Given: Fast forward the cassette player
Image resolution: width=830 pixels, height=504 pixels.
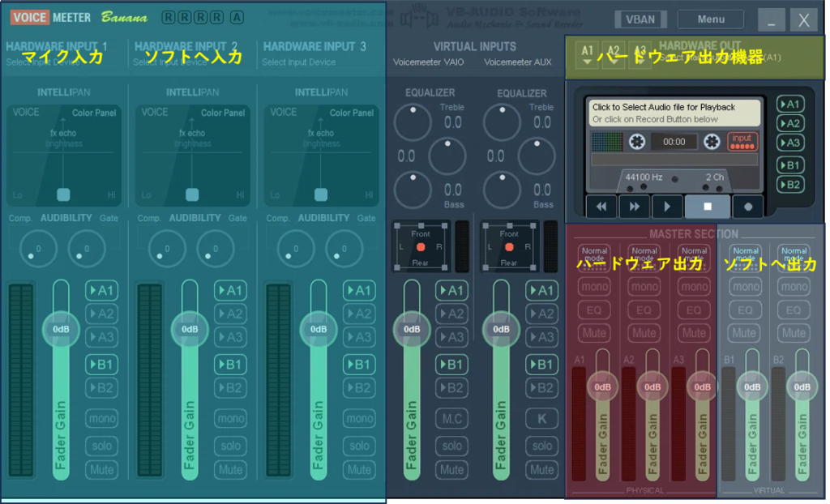Looking at the screenshot, I should point(634,207).
